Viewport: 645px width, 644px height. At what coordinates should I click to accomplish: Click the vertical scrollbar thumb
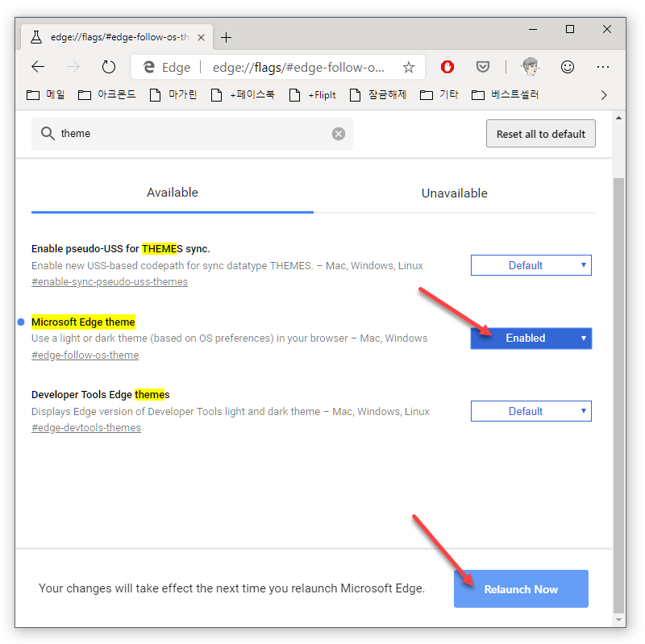(x=618, y=395)
